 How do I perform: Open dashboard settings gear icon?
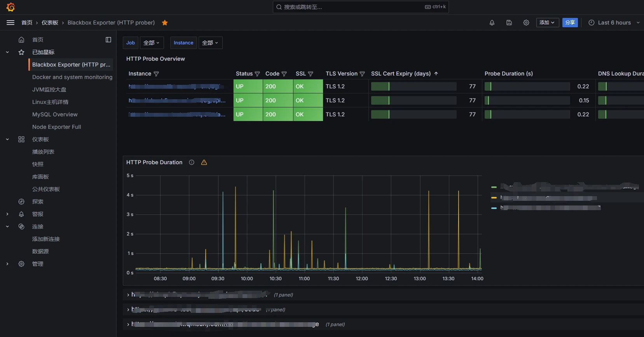coord(526,23)
